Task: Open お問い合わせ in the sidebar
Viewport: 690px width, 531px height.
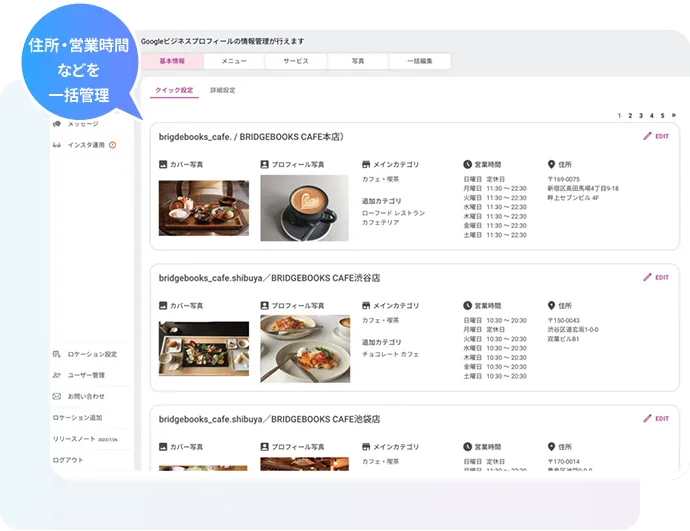Action: [x=79, y=396]
